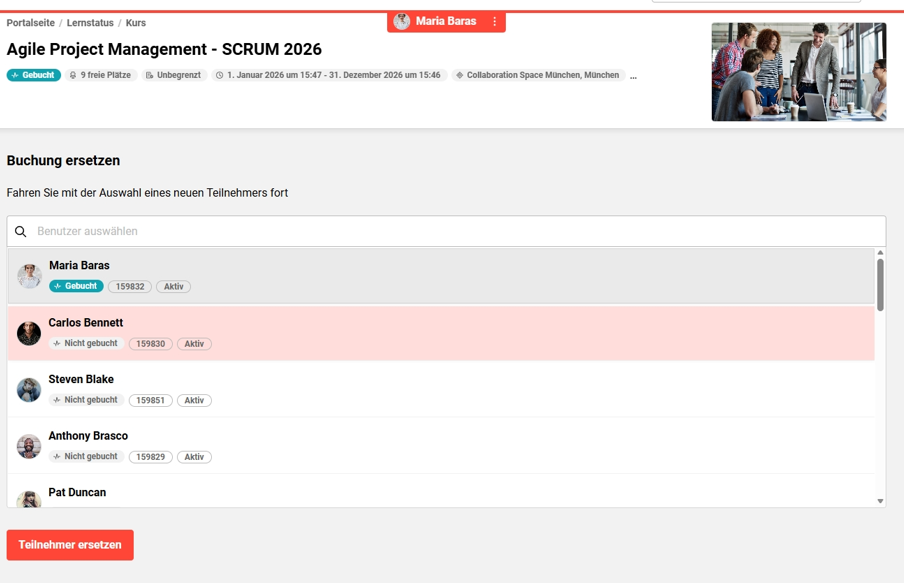Image resolution: width=904 pixels, height=583 pixels.
Task: Focus the Benutzer auswählen search field
Action: [x=446, y=231]
